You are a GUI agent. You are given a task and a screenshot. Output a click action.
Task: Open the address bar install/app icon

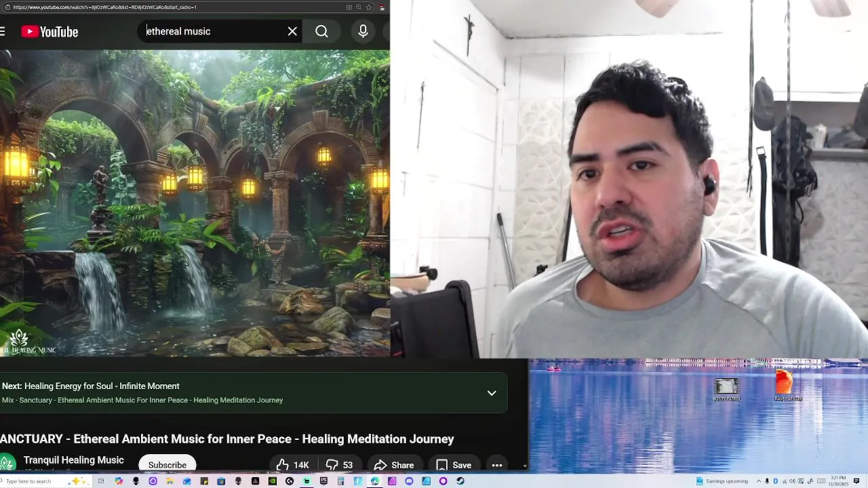coord(349,7)
